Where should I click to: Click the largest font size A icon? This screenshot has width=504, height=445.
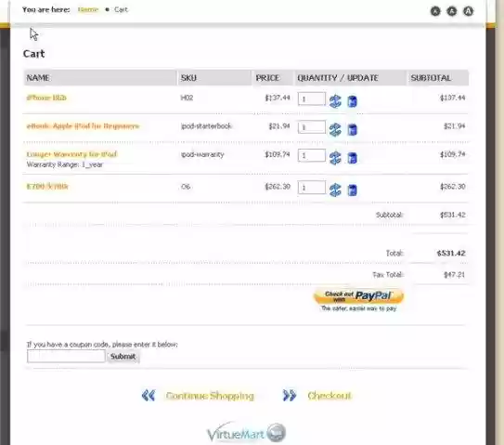click(468, 11)
